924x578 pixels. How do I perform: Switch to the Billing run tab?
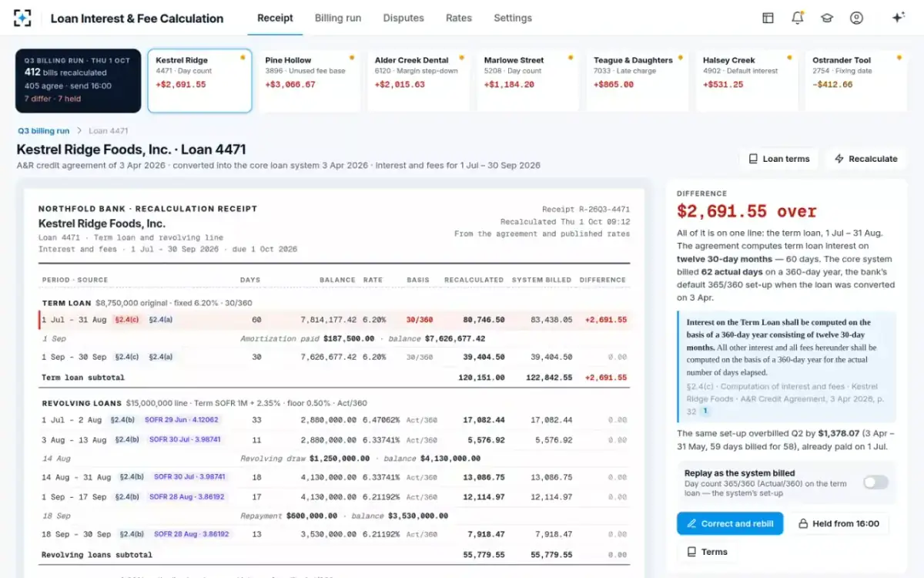tap(338, 18)
